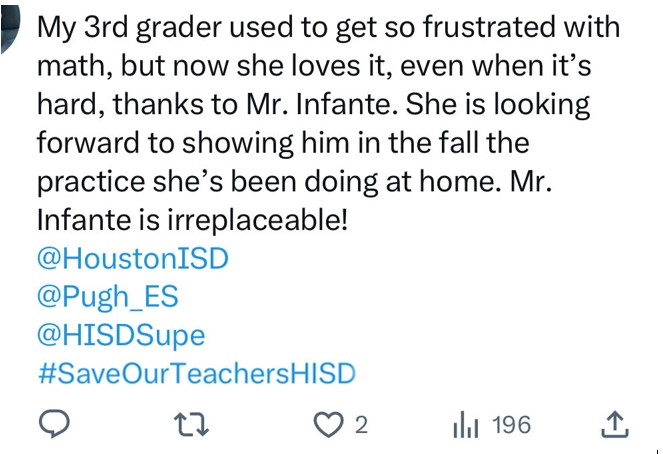This screenshot has height=454, width=663.
Task: Click the words "in the fall"
Action: point(446,143)
